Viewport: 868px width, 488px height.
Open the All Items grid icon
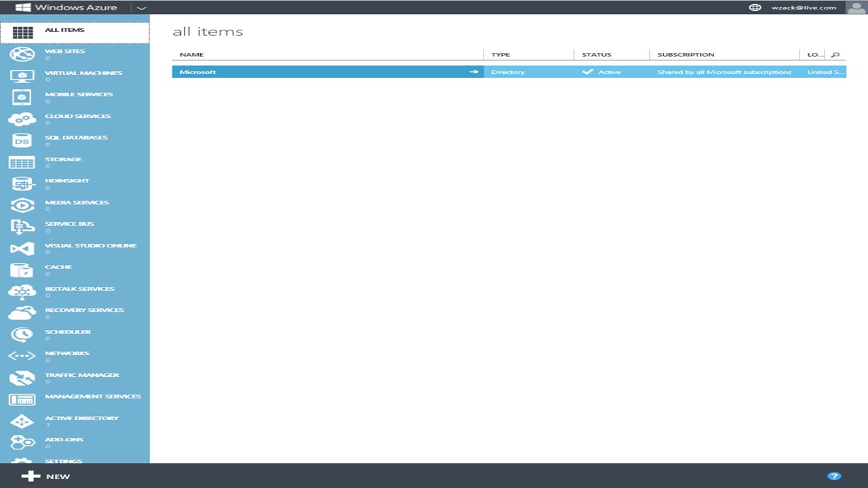(x=22, y=33)
